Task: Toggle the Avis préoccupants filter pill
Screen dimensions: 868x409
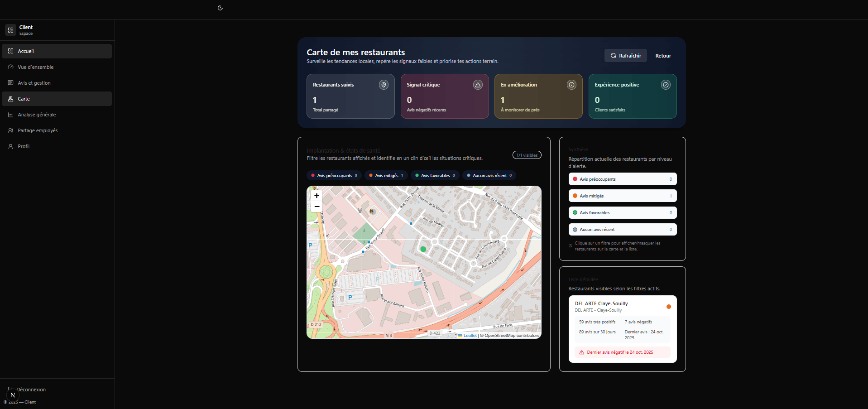Action: point(334,175)
